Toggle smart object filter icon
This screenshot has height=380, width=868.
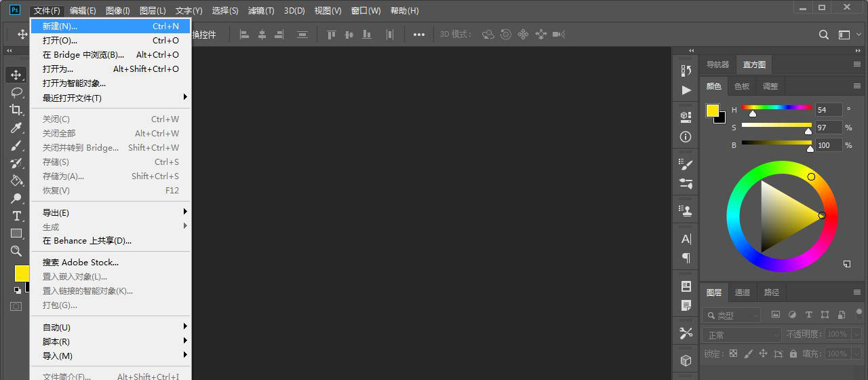coord(842,315)
